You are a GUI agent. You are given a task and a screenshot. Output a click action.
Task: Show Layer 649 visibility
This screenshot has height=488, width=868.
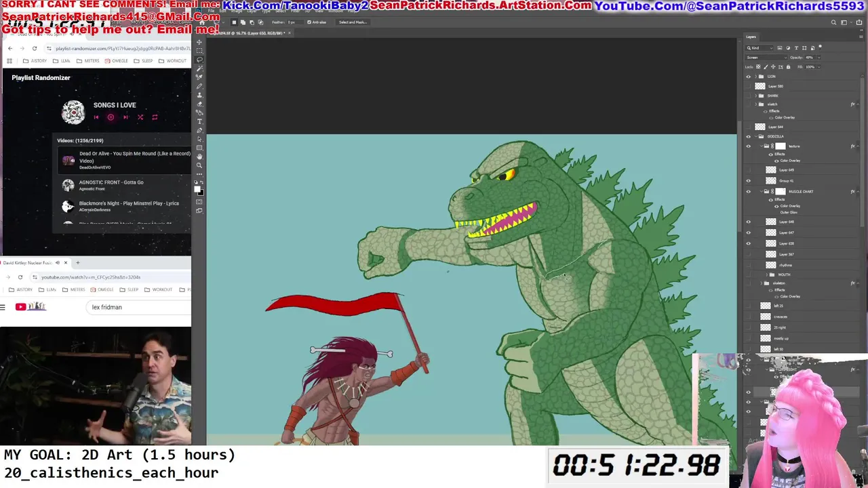click(x=749, y=170)
